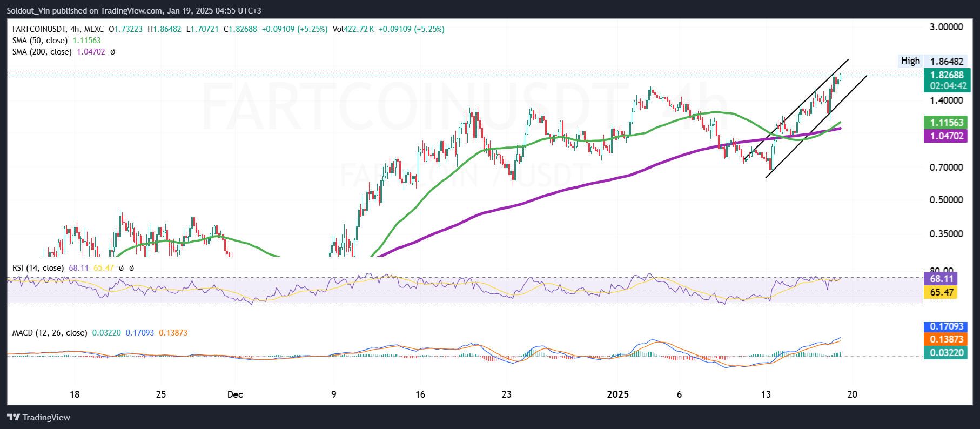Image resolution: width=980 pixels, height=429 pixels.
Task: Click the 0.50000 price axis level
Action: tap(946, 200)
